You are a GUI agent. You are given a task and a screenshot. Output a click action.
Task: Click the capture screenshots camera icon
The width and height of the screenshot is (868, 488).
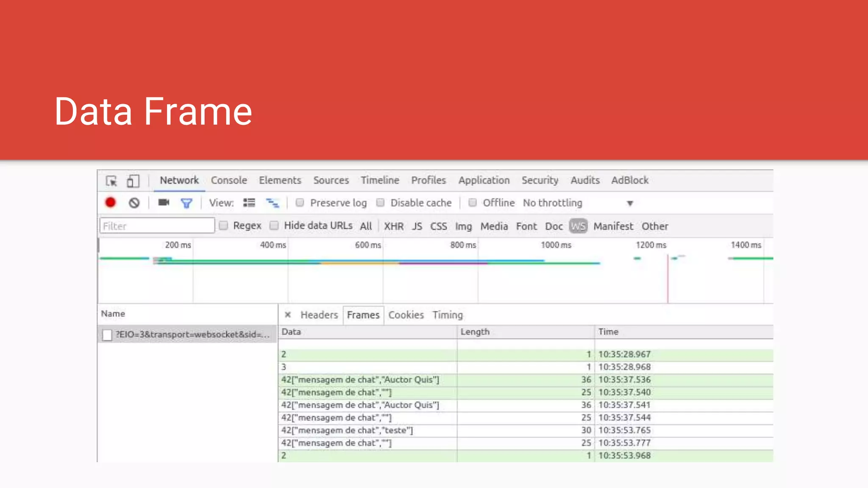tap(164, 202)
